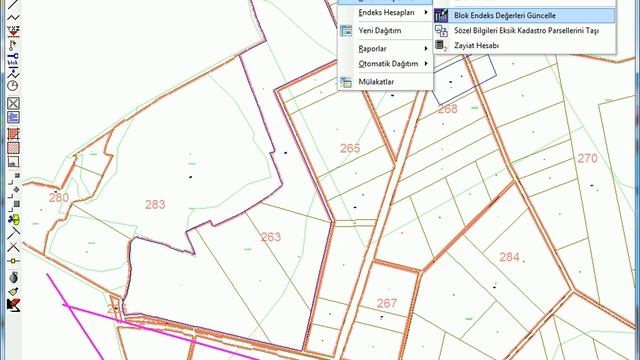Run Blok Endeks Değerleri Güncelle

pyautogui.click(x=524, y=16)
